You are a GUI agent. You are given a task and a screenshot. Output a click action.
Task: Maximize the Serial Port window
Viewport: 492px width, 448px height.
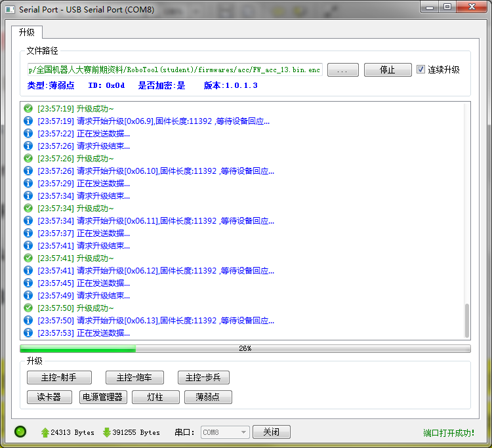click(447, 7)
